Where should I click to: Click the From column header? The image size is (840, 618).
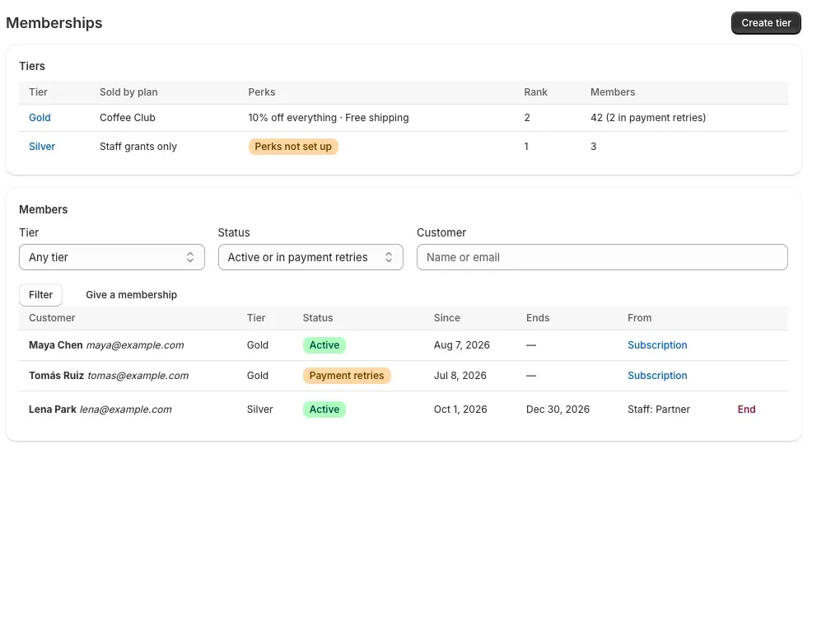click(x=640, y=318)
